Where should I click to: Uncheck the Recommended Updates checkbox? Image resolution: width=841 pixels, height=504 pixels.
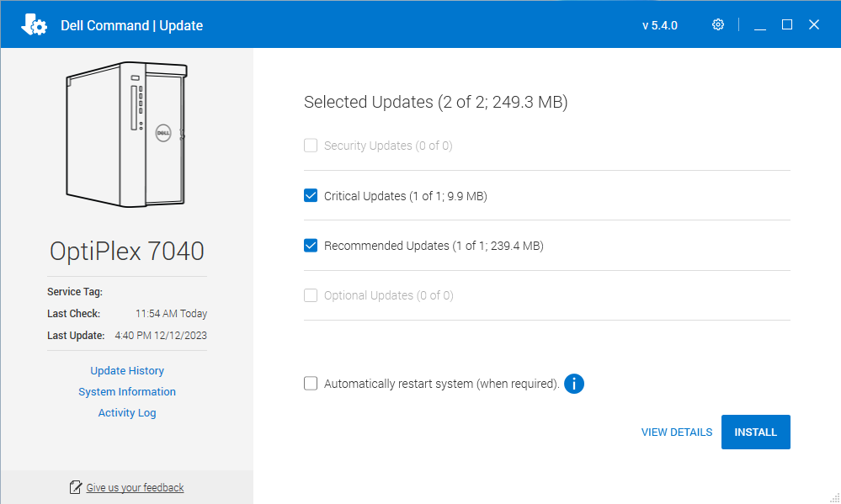[x=311, y=246]
